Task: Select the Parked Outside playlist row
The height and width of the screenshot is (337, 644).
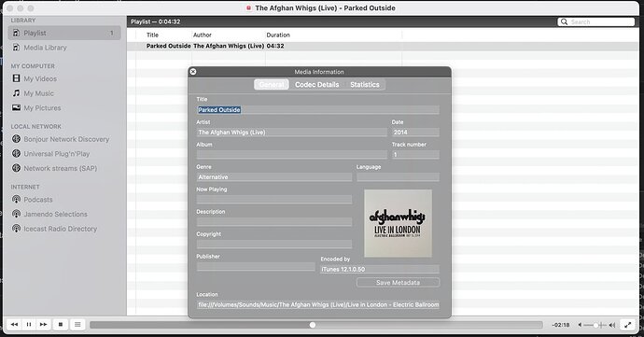Action: (x=383, y=46)
